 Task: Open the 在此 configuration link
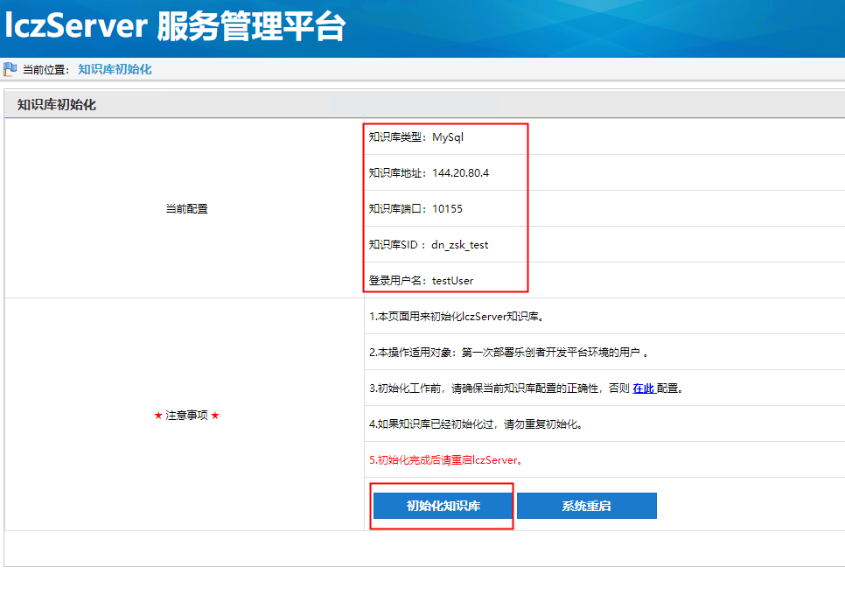[644, 388]
